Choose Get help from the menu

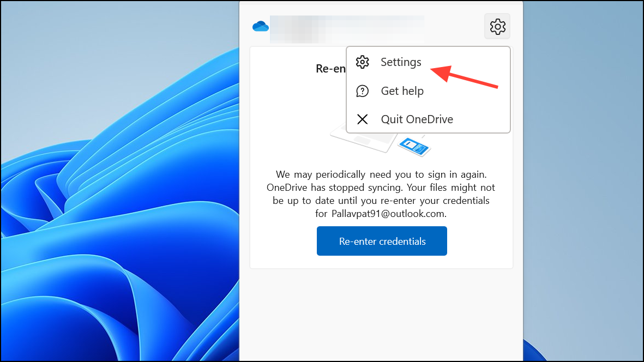coord(402,90)
